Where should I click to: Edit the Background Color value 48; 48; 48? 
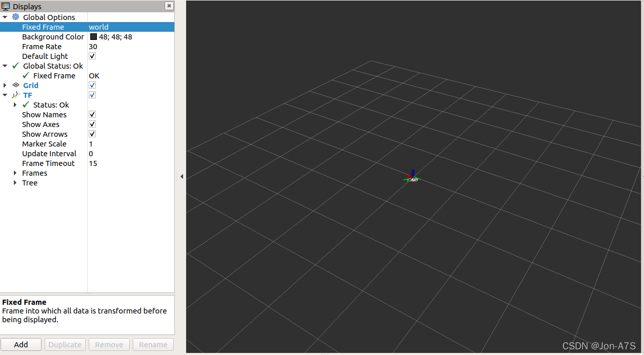(115, 36)
